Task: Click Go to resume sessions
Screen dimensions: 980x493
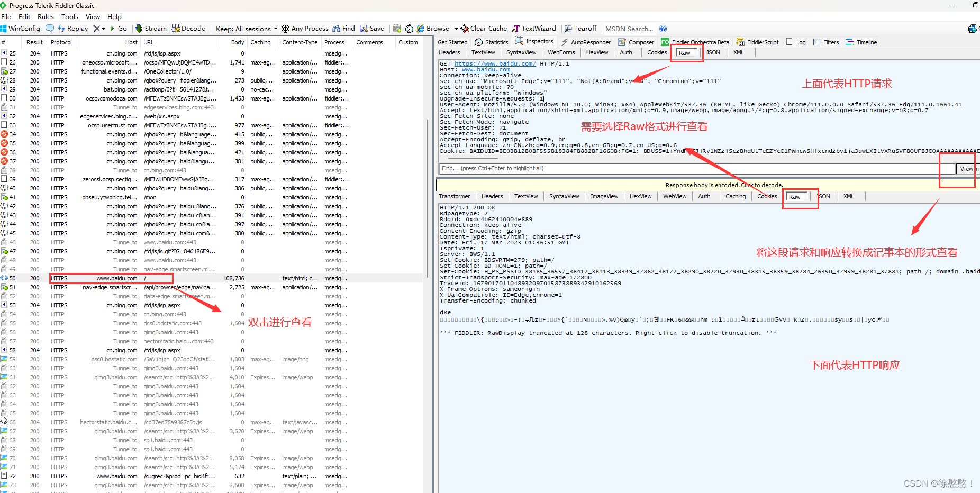Action: [x=118, y=29]
